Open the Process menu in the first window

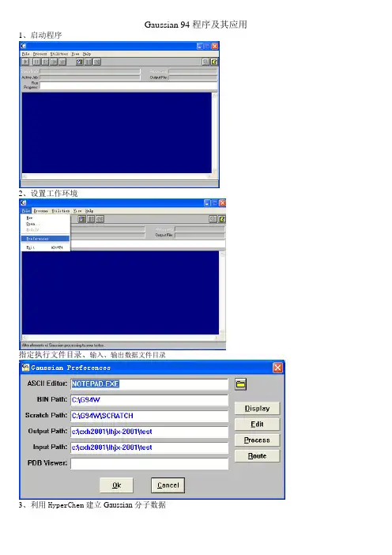[40, 54]
